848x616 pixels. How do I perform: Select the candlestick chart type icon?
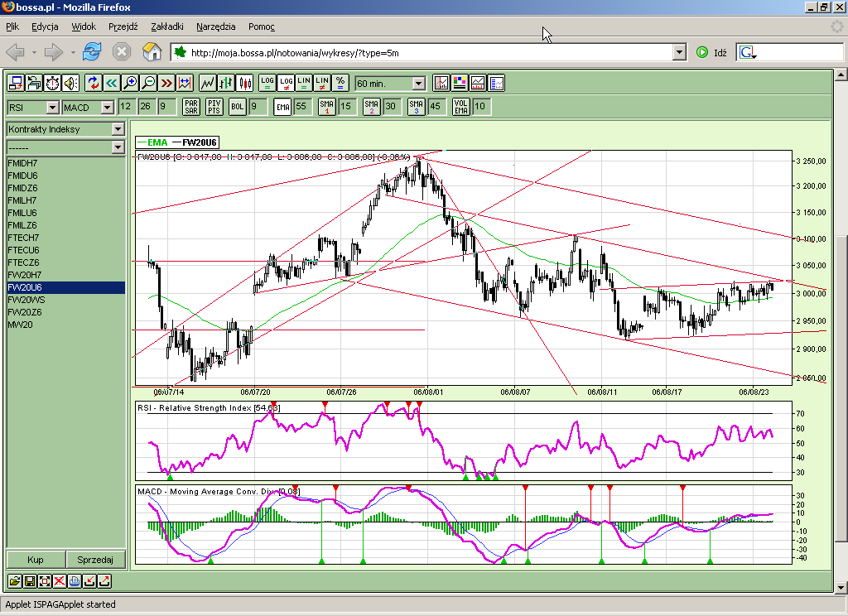point(244,83)
